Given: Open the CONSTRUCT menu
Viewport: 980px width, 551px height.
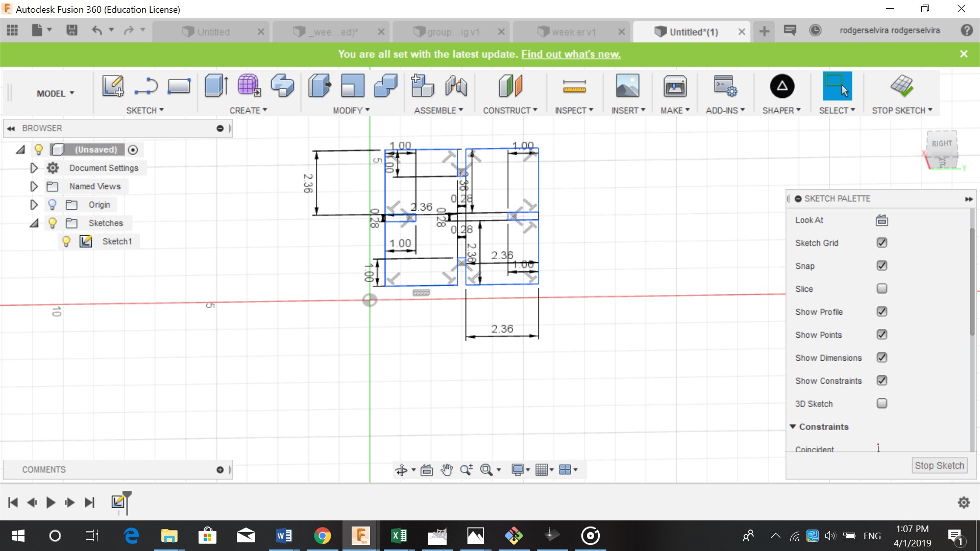Looking at the screenshot, I should pyautogui.click(x=510, y=110).
